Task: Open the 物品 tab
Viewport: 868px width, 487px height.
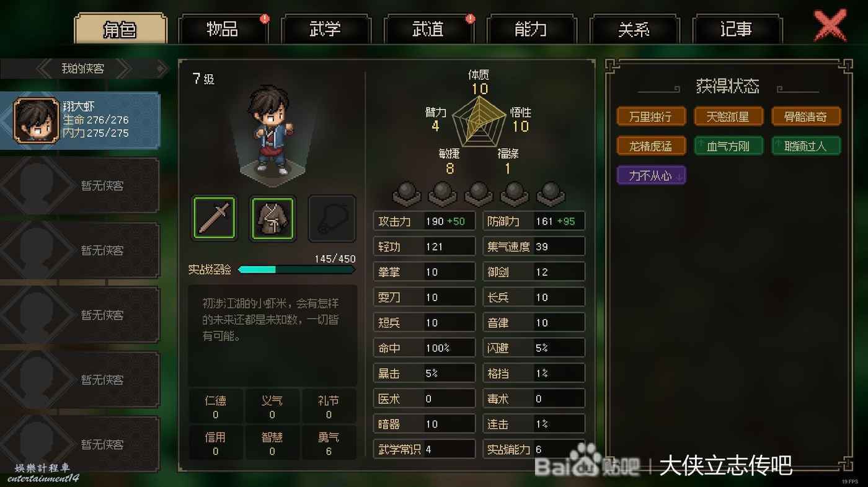Action: tap(223, 29)
